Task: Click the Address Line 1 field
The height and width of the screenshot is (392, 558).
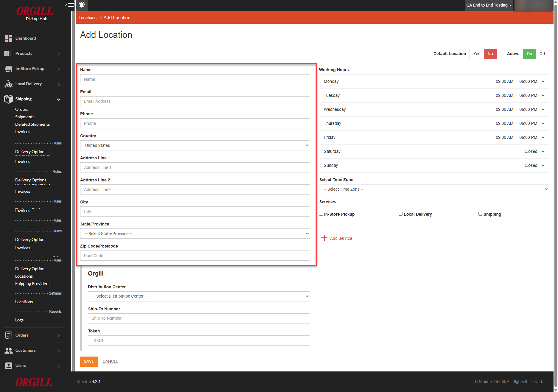Action: [x=195, y=167]
